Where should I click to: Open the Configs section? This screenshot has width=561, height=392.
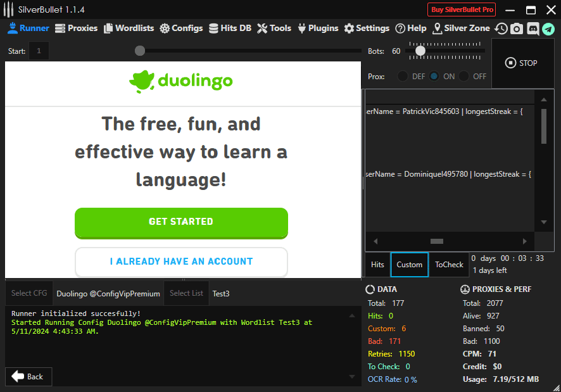[181, 28]
